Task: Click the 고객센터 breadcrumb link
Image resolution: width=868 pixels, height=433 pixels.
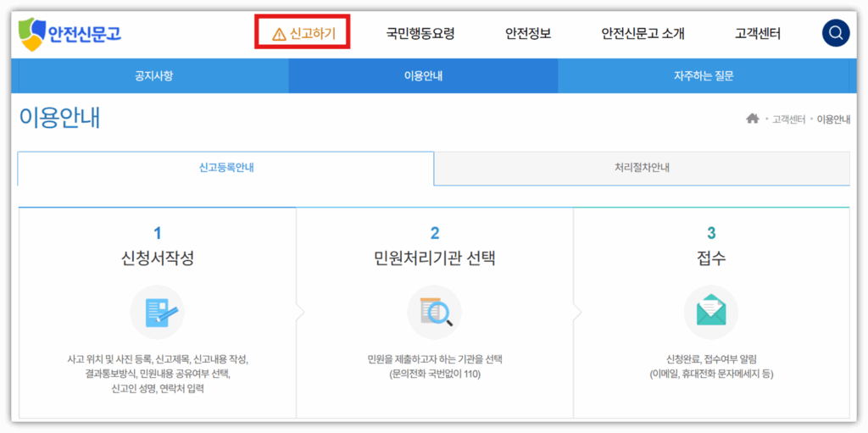Action: (x=789, y=119)
